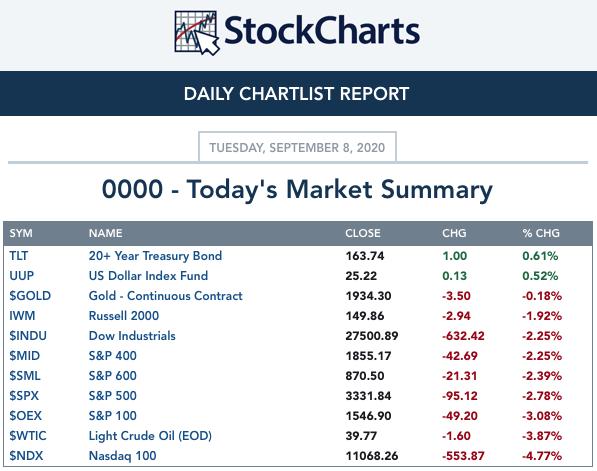597x471 pixels.
Task: Open the S&P 400 link
Action: pos(113,356)
